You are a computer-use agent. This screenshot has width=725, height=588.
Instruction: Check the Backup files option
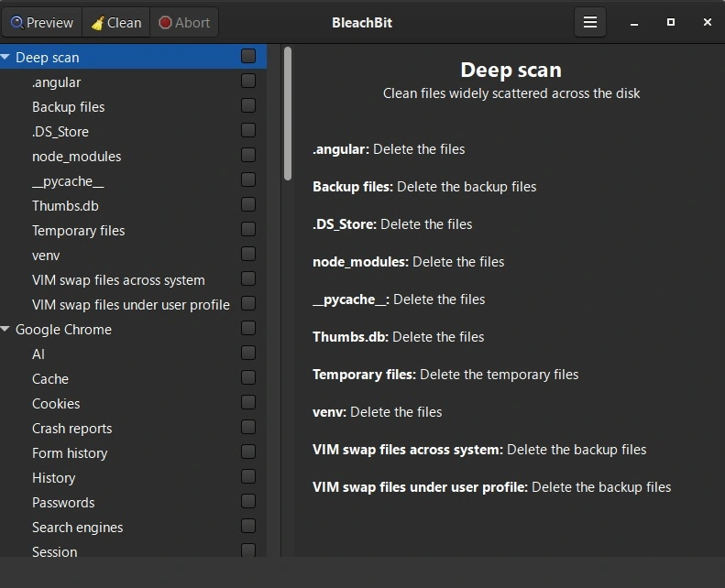248,105
